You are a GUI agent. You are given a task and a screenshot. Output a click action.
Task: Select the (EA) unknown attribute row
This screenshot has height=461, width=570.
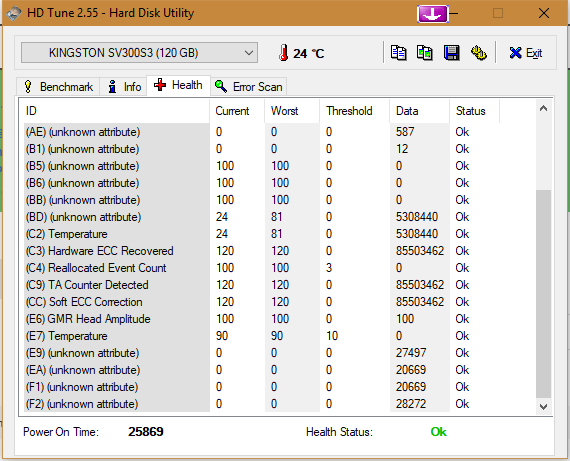pyautogui.click(x=262, y=370)
